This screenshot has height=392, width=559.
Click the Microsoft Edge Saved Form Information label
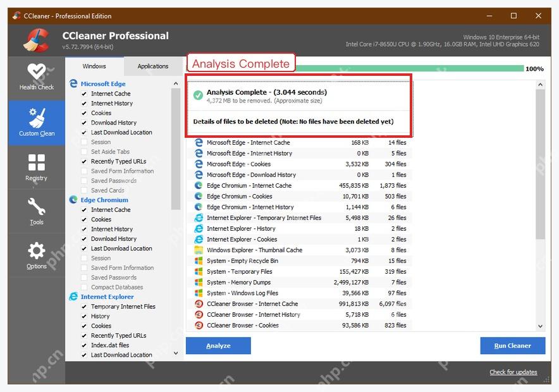(x=122, y=171)
